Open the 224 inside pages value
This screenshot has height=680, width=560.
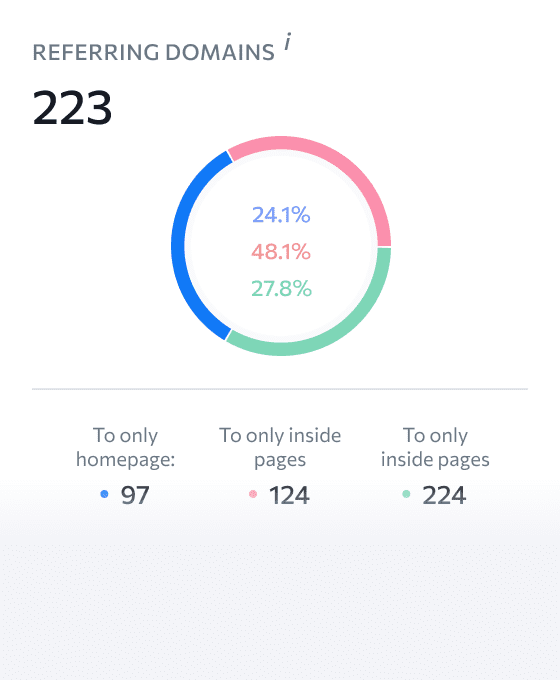(444, 495)
